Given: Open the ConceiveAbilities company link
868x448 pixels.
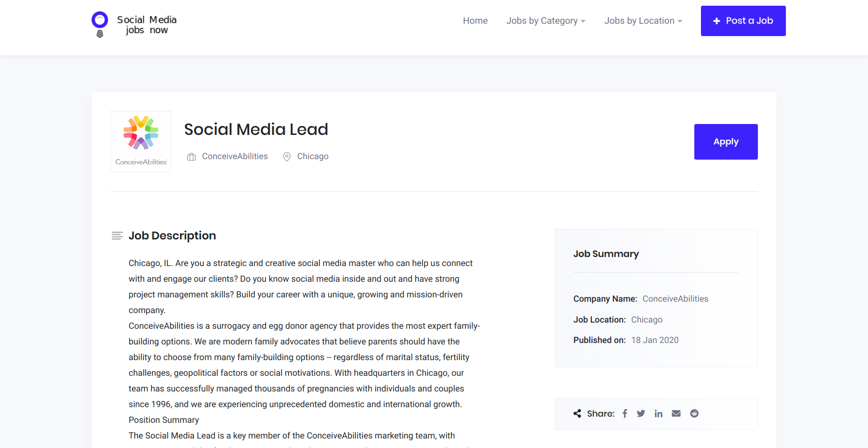Looking at the screenshot, I should pos(234,156).
